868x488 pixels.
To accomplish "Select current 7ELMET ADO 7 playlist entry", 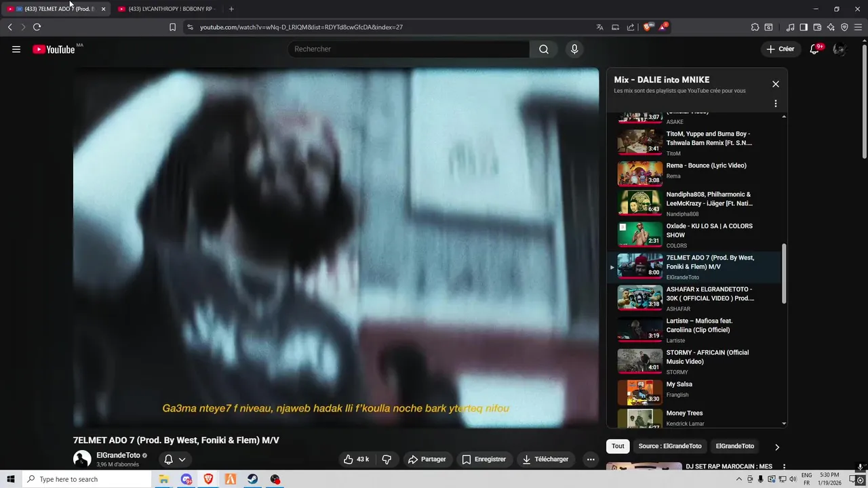I will pos(694,267).
